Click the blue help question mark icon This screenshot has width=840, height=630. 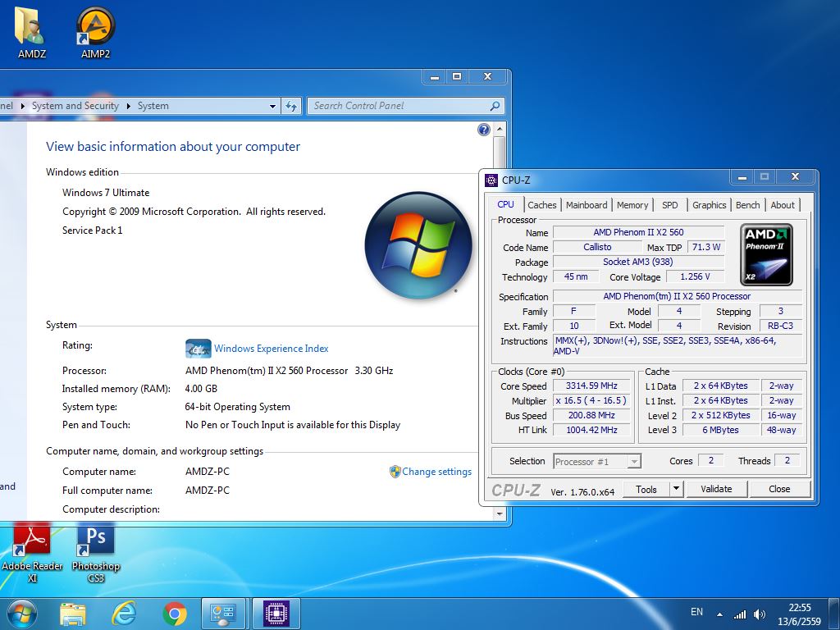click(x=484, y=130)
